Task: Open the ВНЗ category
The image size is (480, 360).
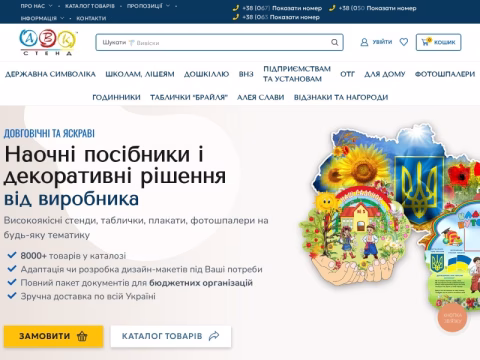Action: [x=246, y=74]
